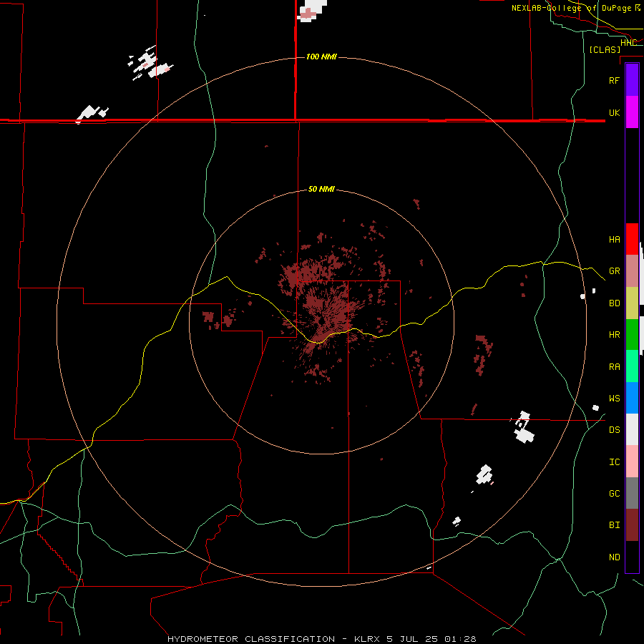Click the purple RF legend swatch
This screenshot has height=644, width=644.
tap(632, 80)
